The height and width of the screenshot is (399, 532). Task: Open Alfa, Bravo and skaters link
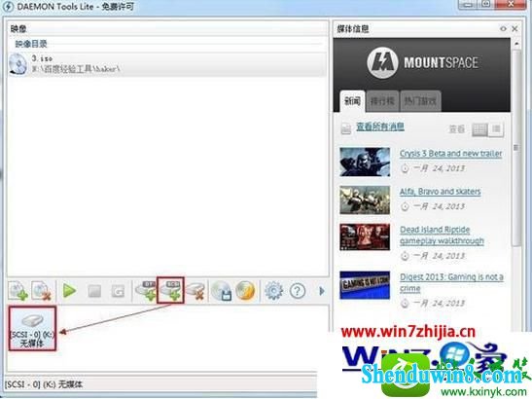click(440, 192)
